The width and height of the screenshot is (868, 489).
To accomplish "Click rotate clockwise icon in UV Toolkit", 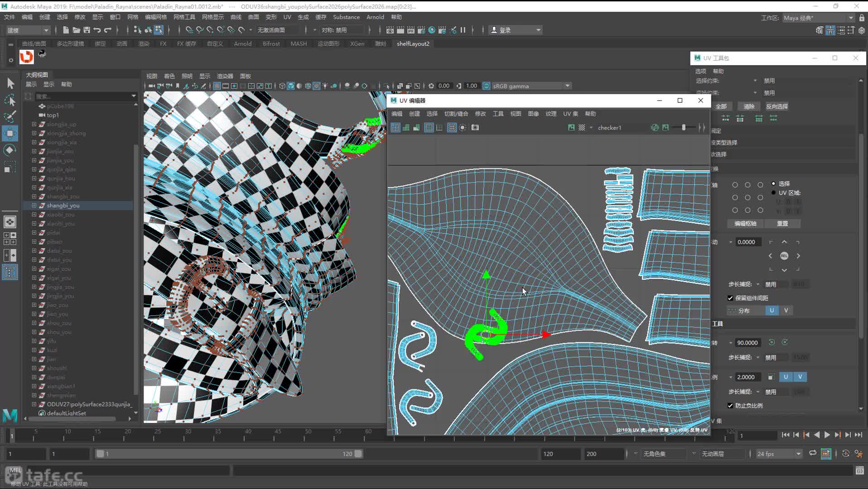I will pyautogui.click(x=785, y=342).
